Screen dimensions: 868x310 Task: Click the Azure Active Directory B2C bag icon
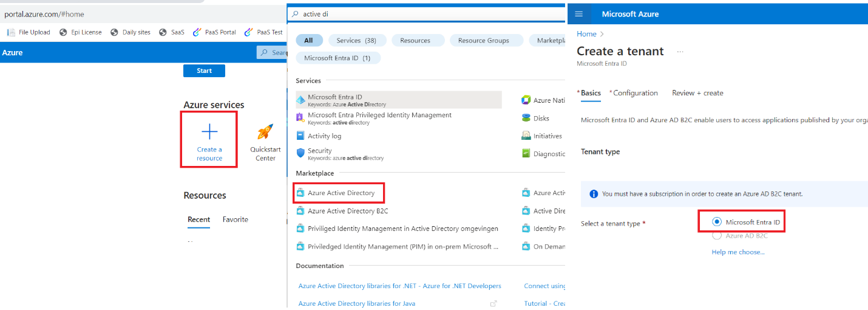pos(300,211)
